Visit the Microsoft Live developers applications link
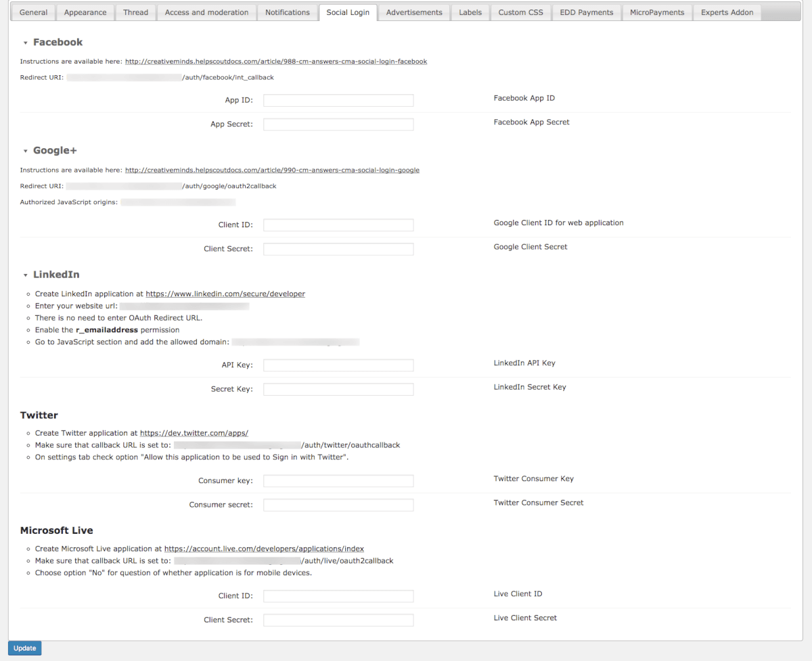 click(264, 549)
